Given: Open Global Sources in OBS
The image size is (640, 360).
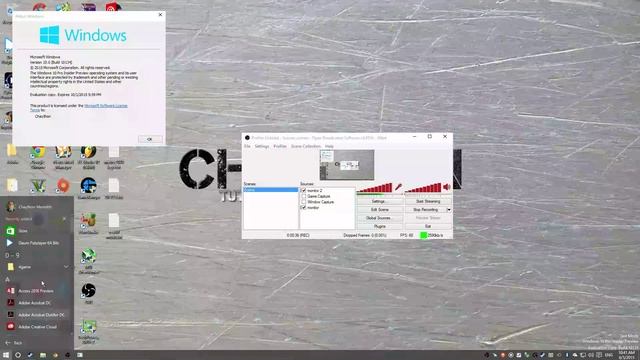Looking at the screenshot, I should (379, 218).
